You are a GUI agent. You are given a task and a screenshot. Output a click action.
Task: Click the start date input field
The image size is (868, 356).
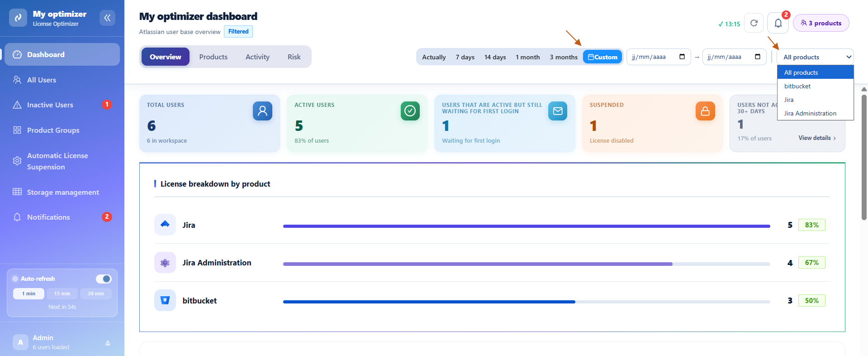(x=659, y=57)
